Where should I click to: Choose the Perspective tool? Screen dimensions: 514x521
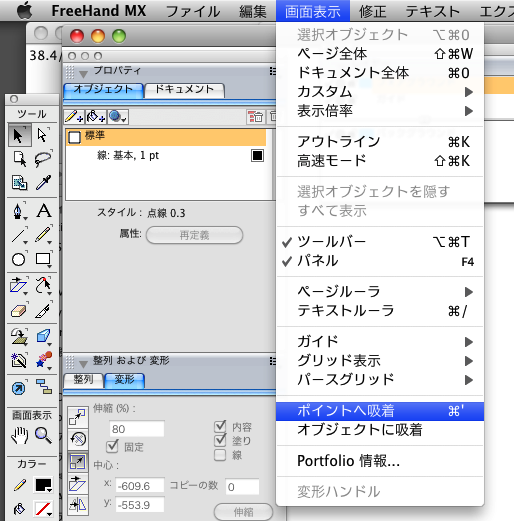point(19,336)
